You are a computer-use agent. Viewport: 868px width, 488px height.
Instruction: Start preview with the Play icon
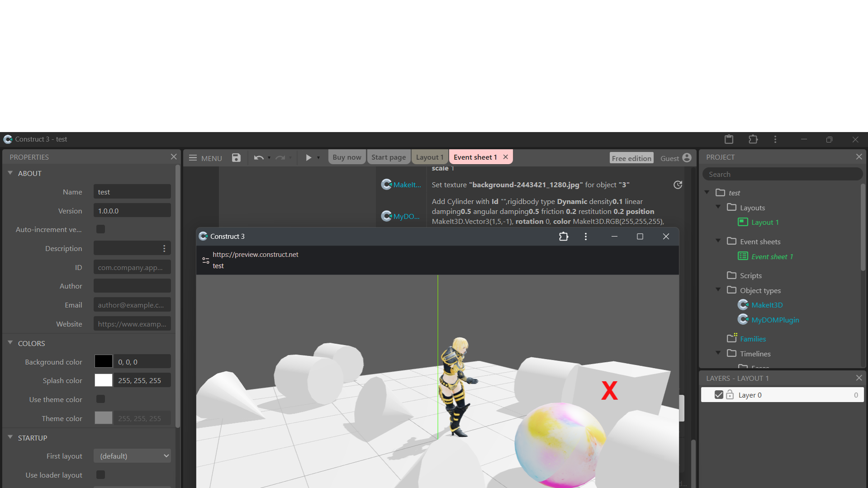[308, 157]
